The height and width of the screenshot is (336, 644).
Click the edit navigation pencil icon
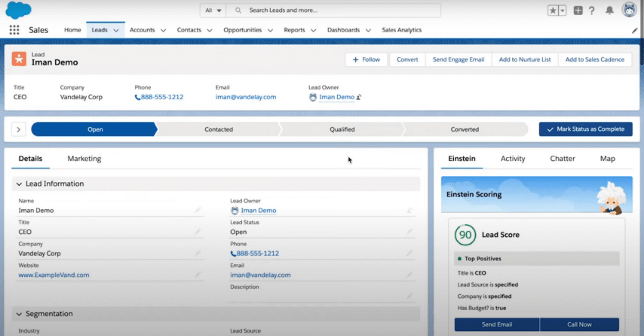[x=635, y=30]
